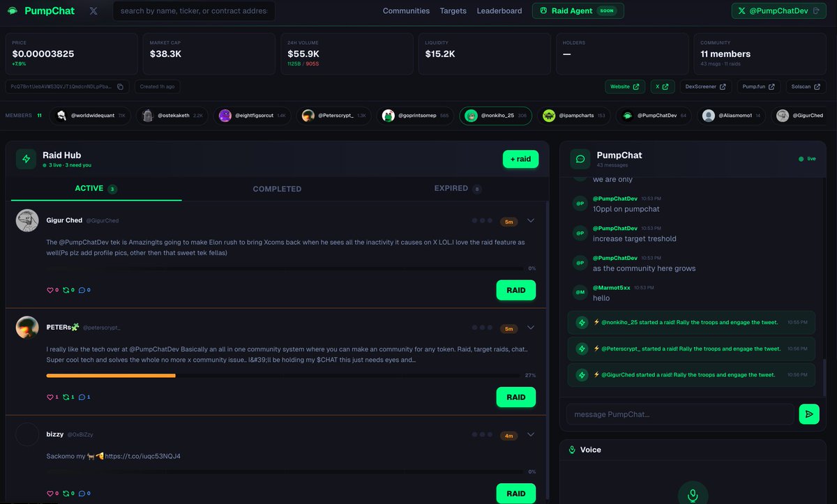The width and height of the screenshot is (837, 504).
Task: Click the Raid Hub lightning icon
Action: pos(27,159)
